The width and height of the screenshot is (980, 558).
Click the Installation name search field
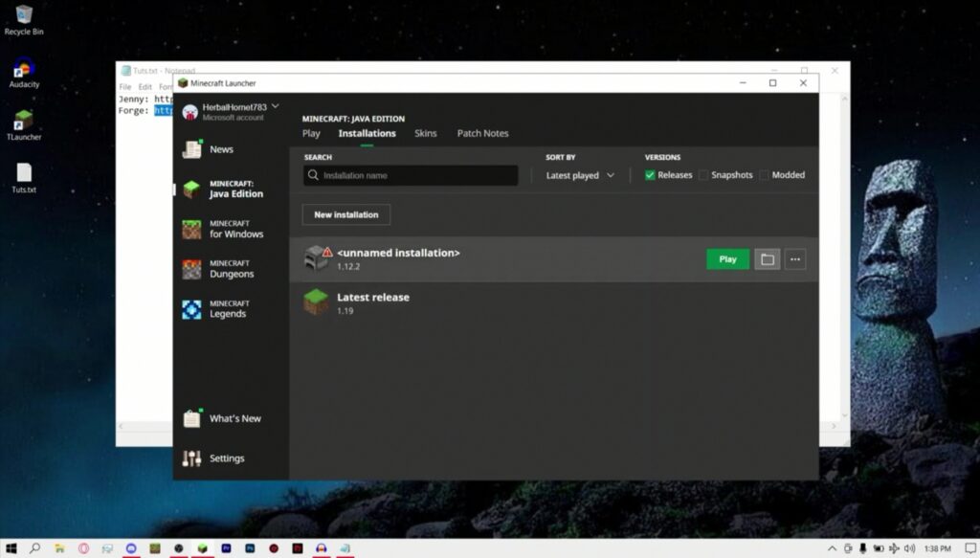pos(411,175)
